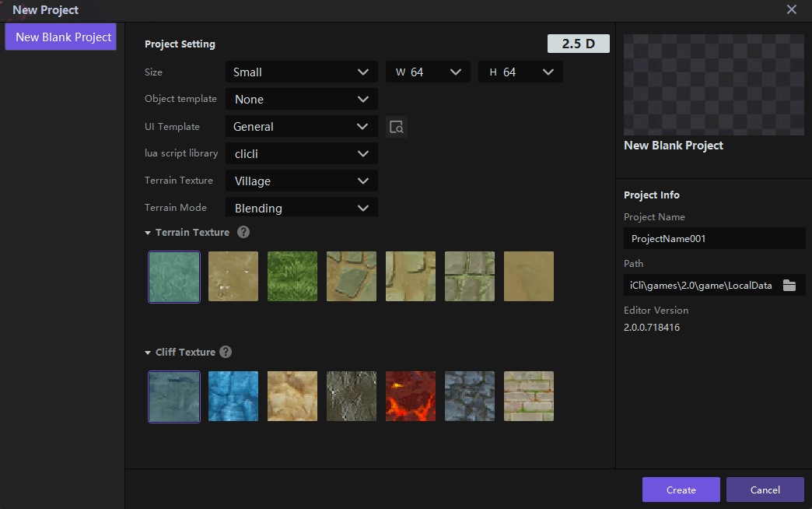Open the folder browse icon for Path

click(789, 286)
